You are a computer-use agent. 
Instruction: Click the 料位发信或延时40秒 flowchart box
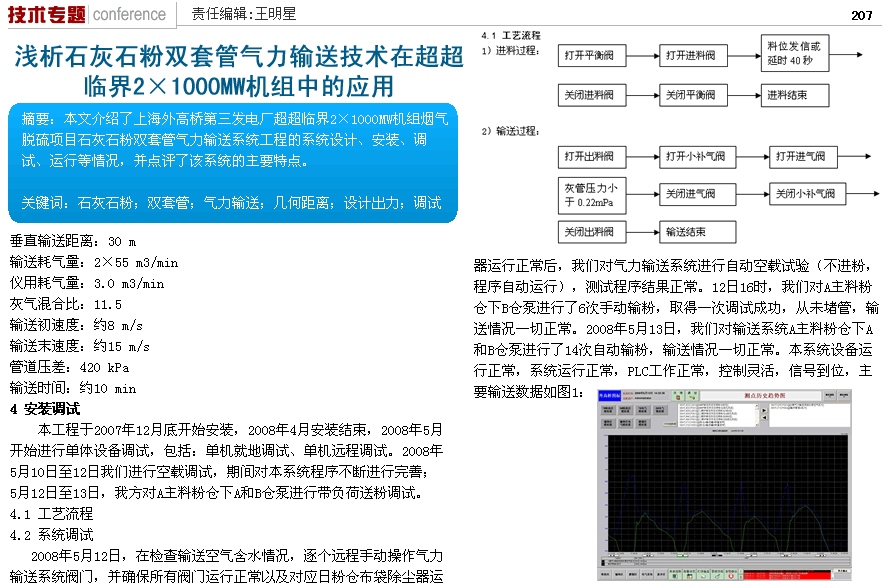(x=795, y=53)
